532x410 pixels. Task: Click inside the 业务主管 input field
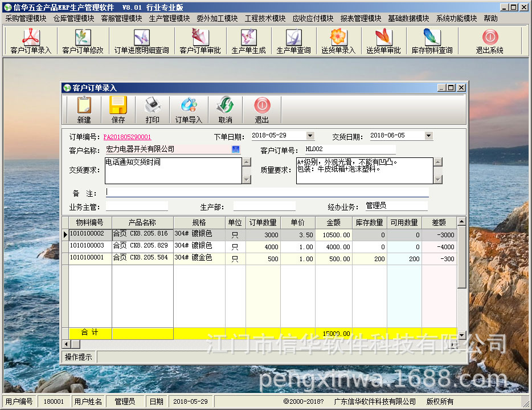(137, 206)
